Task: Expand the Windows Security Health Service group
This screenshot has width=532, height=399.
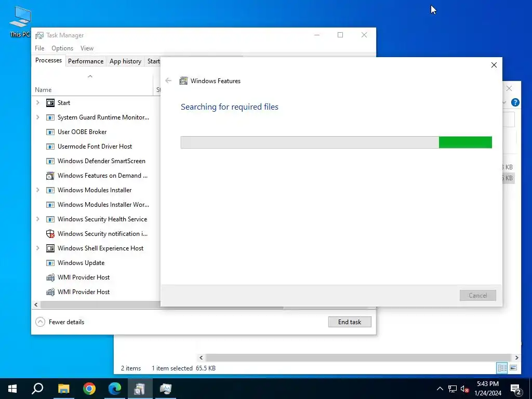Action: click(x=37, y=219)
